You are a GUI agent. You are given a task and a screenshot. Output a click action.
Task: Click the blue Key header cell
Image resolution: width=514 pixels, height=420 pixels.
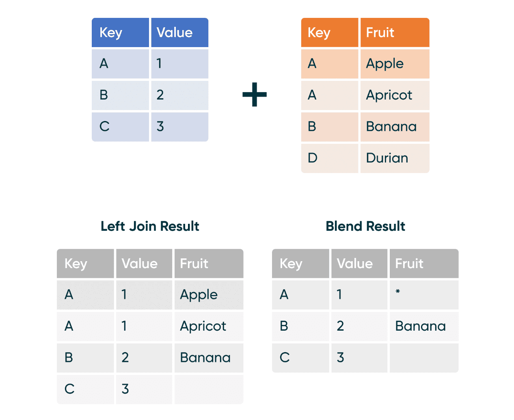pyautogui.click(x=120, y=32)
